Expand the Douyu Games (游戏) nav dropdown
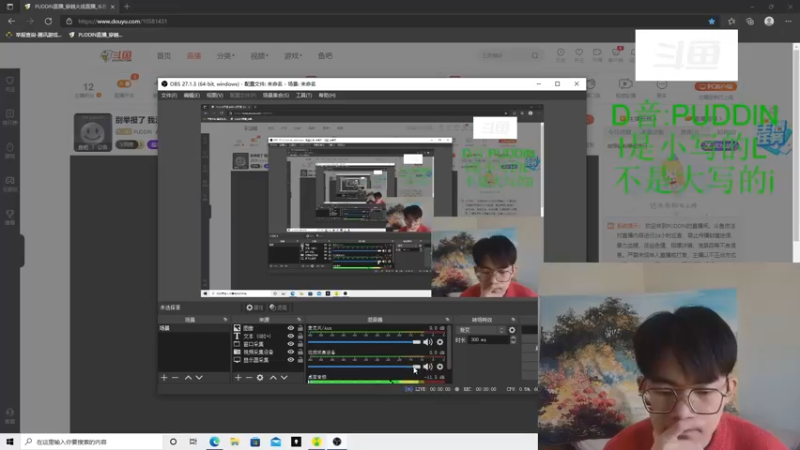The height and width of the screenshot is (450, 800). (x=293, y=56)
